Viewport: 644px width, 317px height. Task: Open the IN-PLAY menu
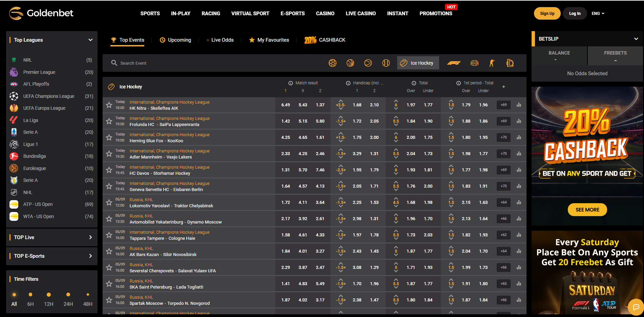click(x=180, y=14)
